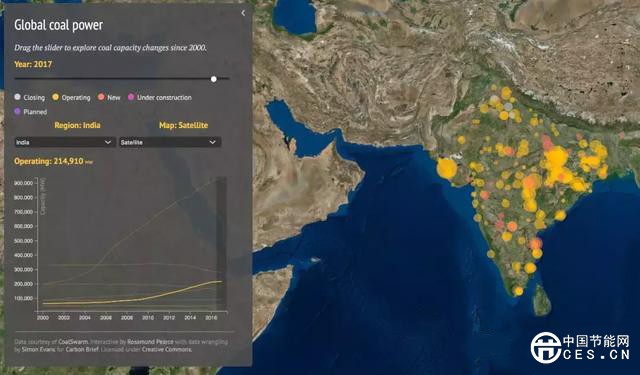Click the CES.CN watermark logo
Screen dimensions: 640x375
580,348
